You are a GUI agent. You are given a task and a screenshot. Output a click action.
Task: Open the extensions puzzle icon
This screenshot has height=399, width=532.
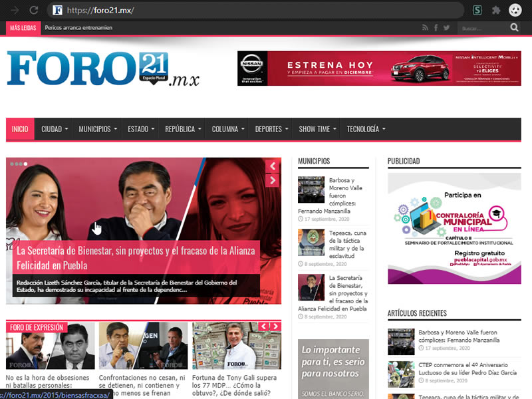tap(496, 10)
